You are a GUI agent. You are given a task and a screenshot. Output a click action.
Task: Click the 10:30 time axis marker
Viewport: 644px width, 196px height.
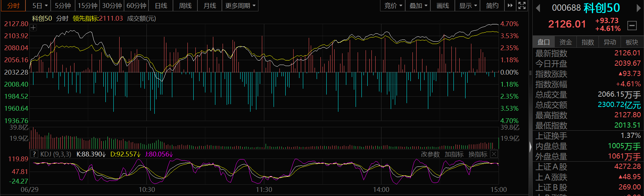coord(147,189)
